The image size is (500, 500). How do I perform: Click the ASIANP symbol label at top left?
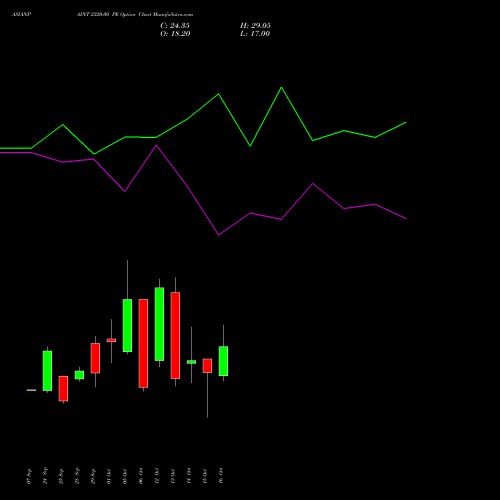pyautogui.click(x=21, y=15)
